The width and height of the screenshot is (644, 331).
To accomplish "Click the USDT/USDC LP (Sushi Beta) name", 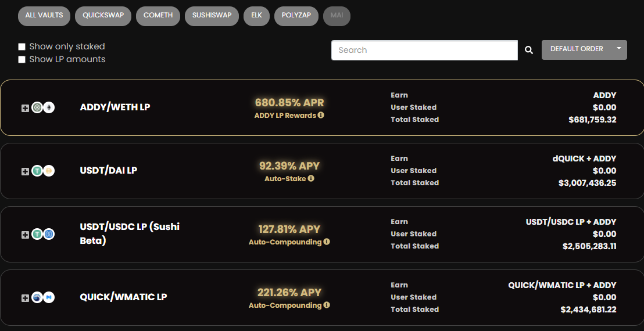I will pyautogui.click(x=130, y=234).
